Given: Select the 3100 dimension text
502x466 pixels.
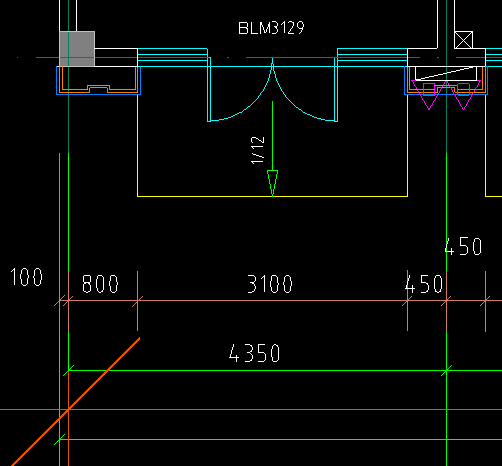Looking at the screenshot, I should 270,284.
